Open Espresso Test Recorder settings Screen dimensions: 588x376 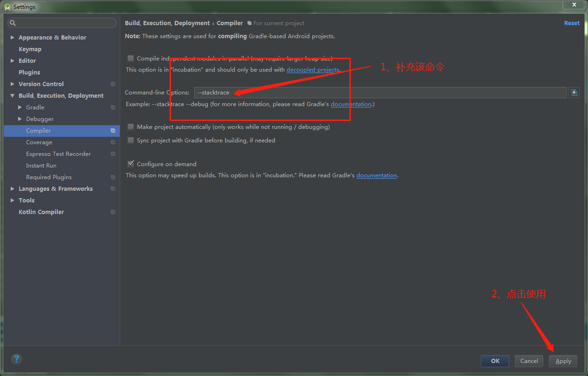(x=58, y=154)
